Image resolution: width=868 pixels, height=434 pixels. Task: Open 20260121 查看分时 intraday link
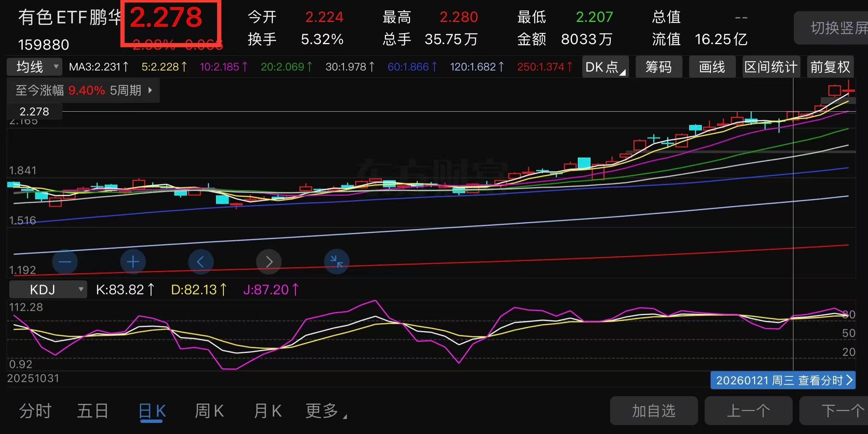(x=783, y=380)
